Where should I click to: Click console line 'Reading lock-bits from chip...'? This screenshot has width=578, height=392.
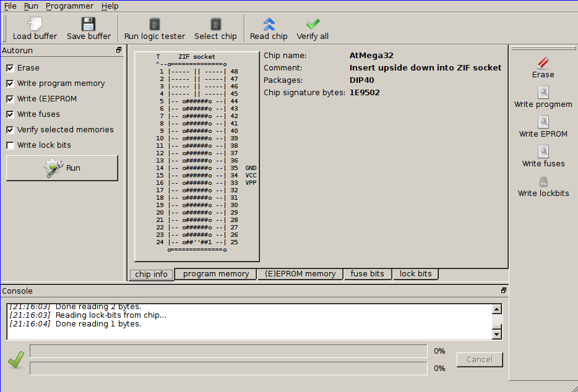click(111, 315)
